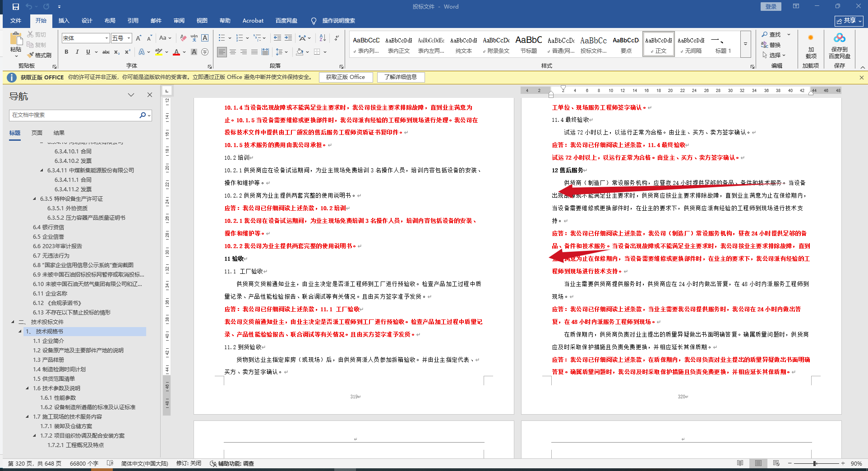Screen dimensions: 868x471
Task: Open the font name dropdown (宋体)
Action: 106,38
